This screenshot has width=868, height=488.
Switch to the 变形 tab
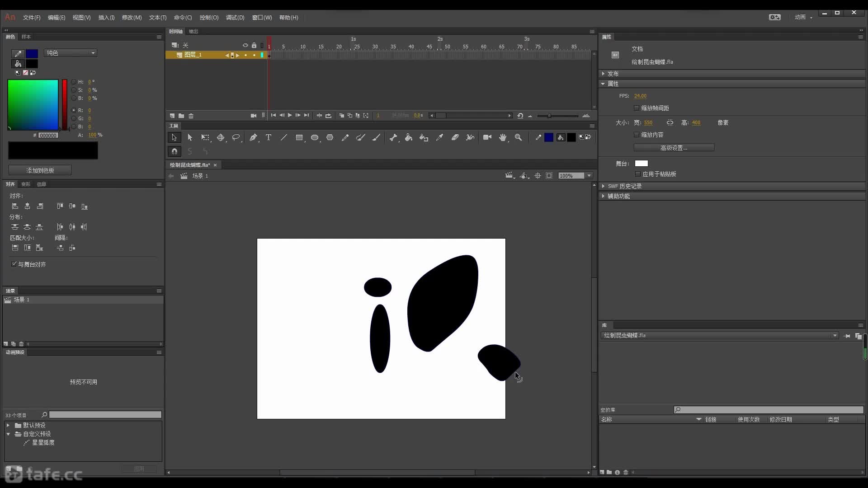26,184
